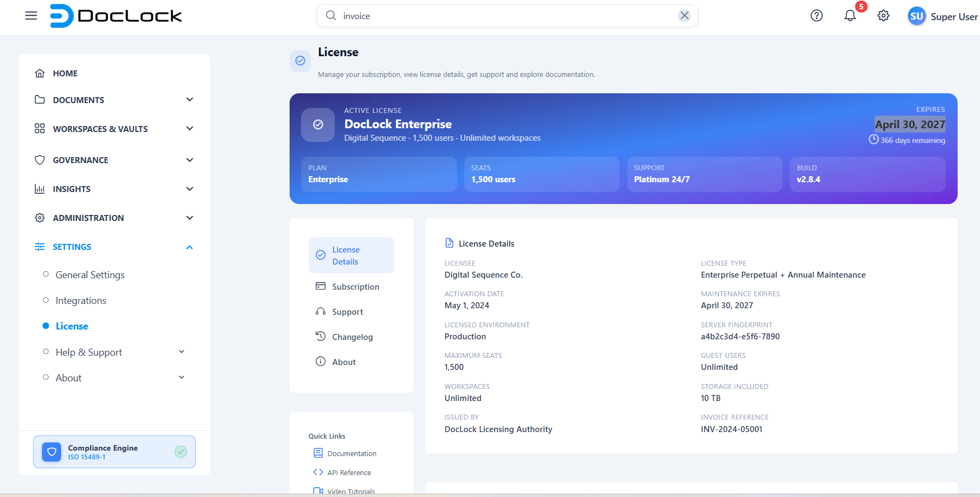
Task: Expand the GOVERNANCE section chevron
Action: 190,160
